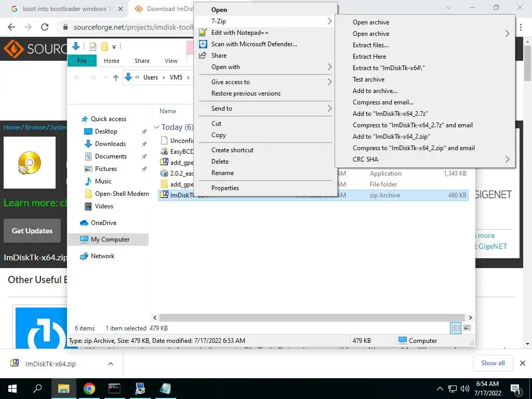The width and height of the screenshot is (532, 399).
Task: Click the Windows Start button
Action: tap(12, 389)
